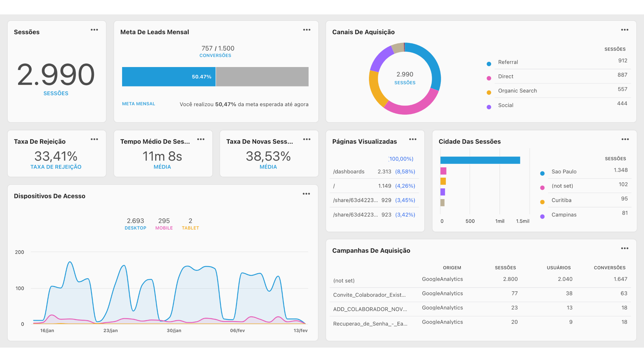
Task: Click the SESSÕES column header in campaigns
Action: (505, 268)
